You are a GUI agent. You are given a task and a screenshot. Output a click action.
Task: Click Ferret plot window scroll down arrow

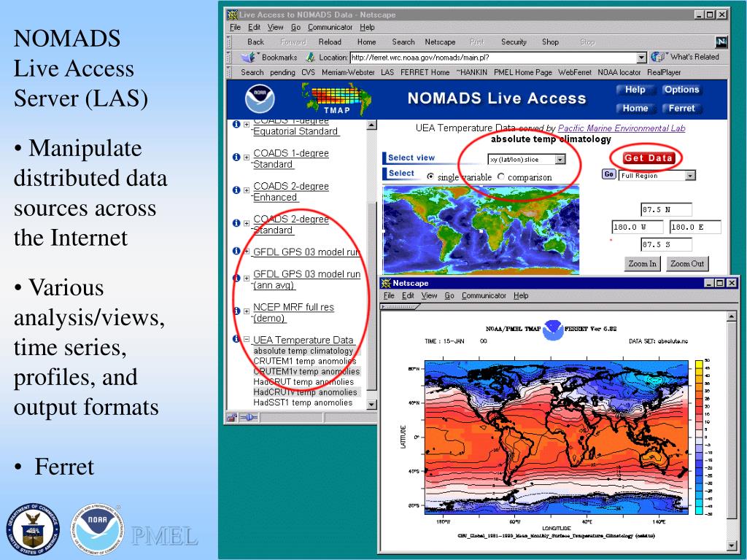pyautogui.click(x=732, y=545)
